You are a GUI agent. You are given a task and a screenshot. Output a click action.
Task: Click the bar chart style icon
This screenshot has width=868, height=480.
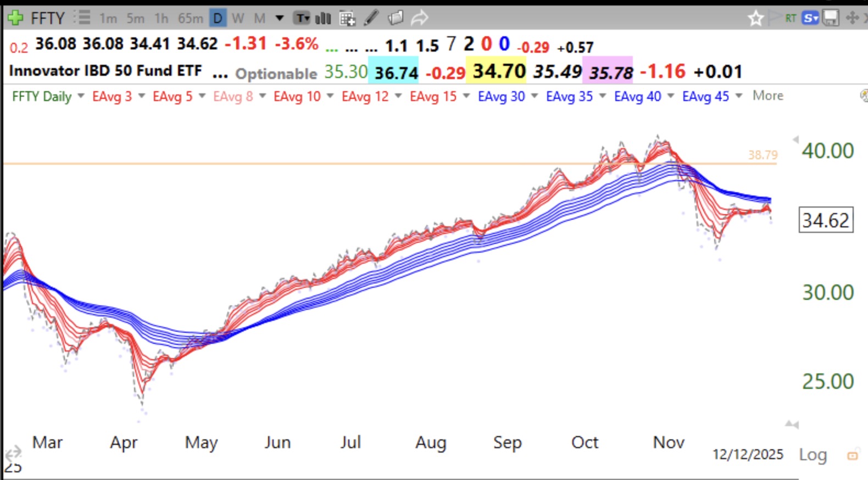coord(324,18)
